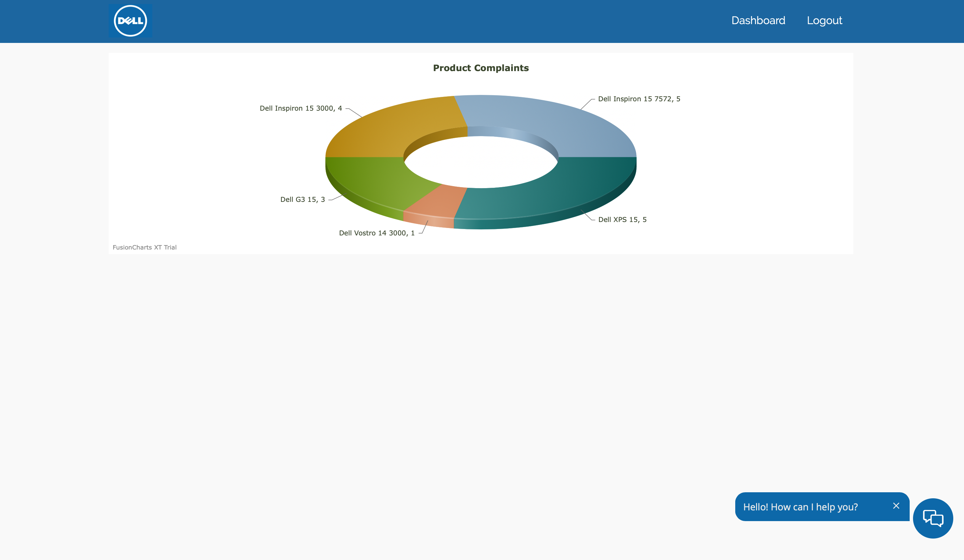The image size is (964, 560).
Task: Click the 'Dell Inspiron 15 7572, 5' label
Action: point(639,99)
